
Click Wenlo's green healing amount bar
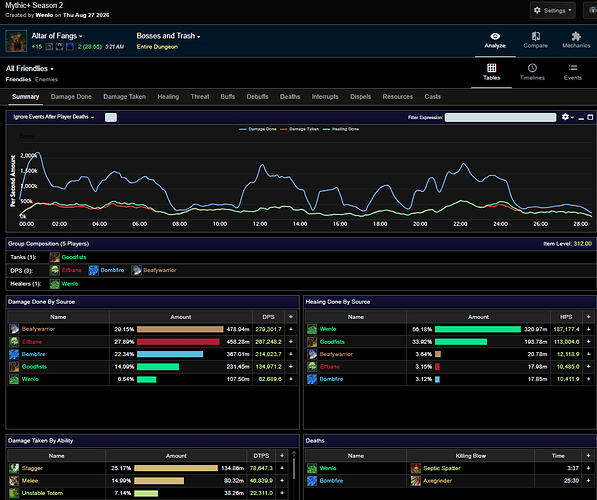[478, 329]
